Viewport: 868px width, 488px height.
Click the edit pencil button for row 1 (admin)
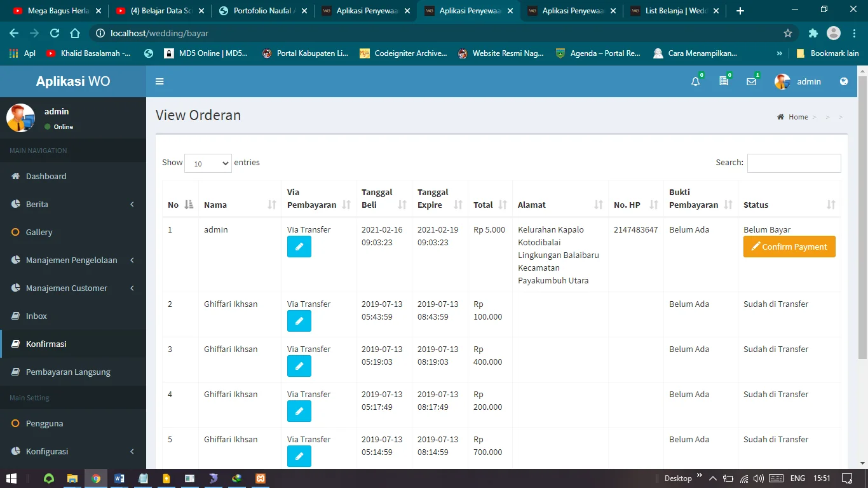coord(299,247)
